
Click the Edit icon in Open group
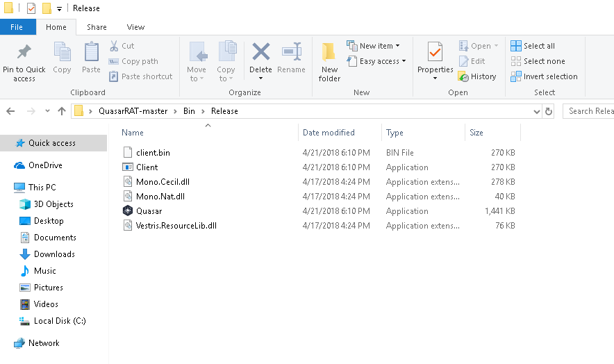click(464, 61)
